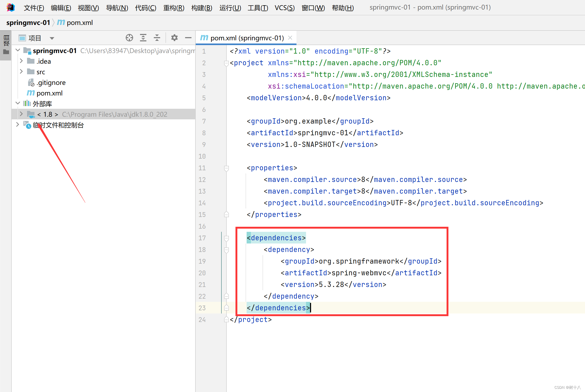Click the 5.3.28 version text
This screenshot has width=585, height=392.
(x=331, y=285)
